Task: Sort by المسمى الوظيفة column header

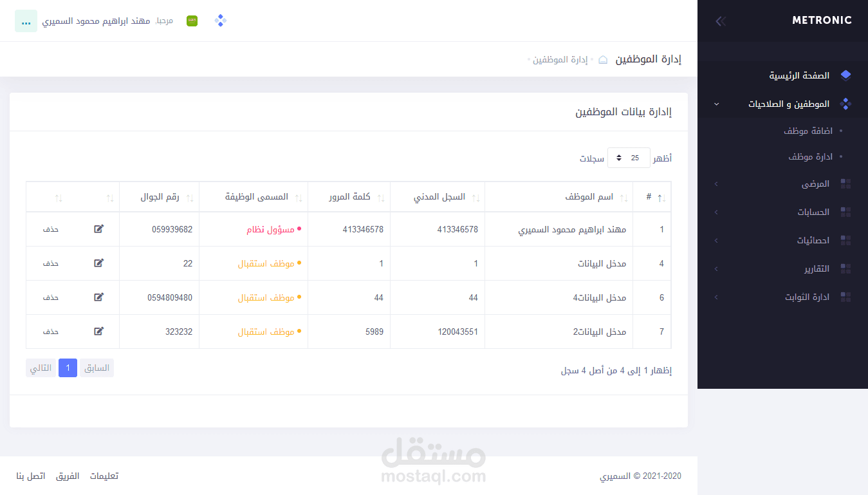Action: [254, 197]
